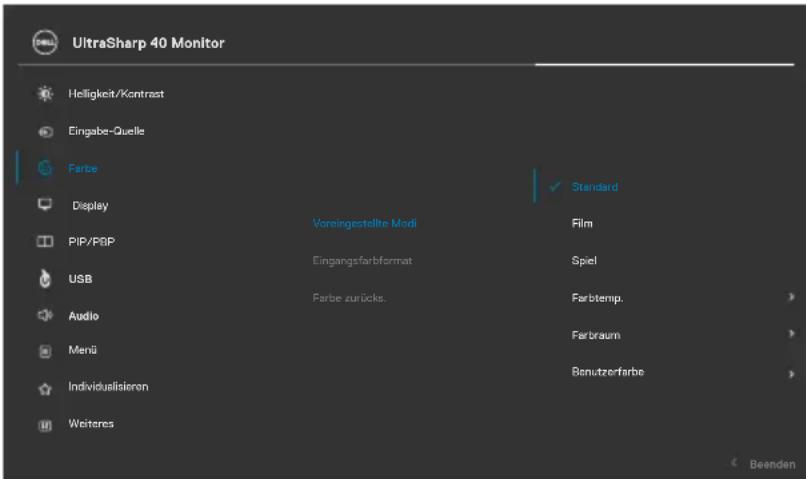Click Beenden to exit the menu
The image size is (806, 479).
point(772,465)
